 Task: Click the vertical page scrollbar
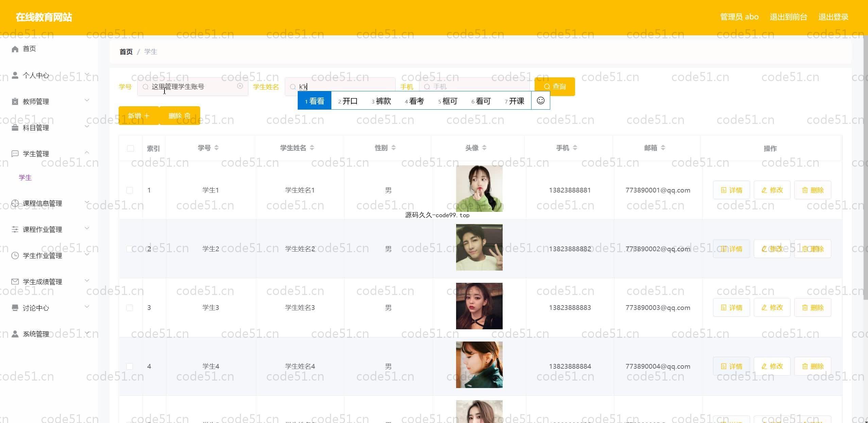865,167
